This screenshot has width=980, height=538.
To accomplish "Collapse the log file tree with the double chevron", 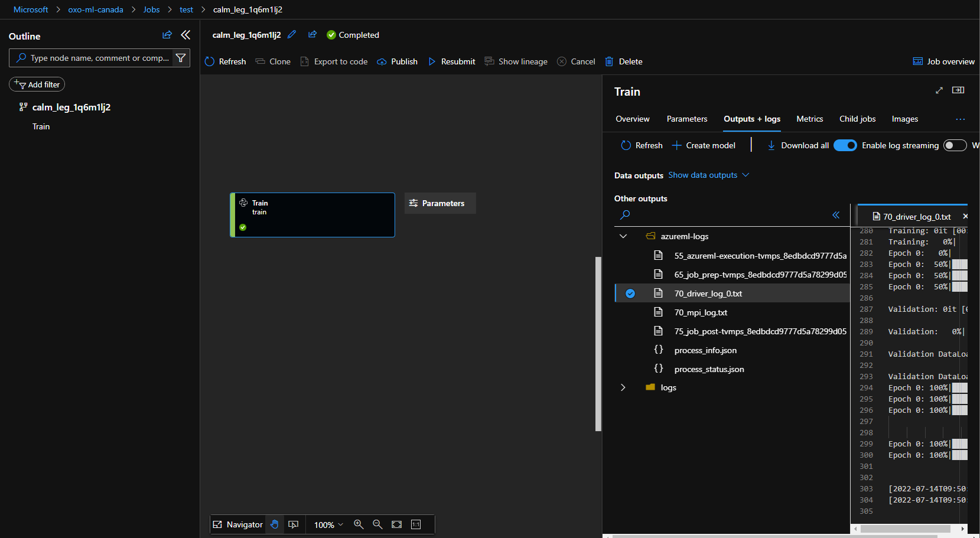I will tap(836, 215).
